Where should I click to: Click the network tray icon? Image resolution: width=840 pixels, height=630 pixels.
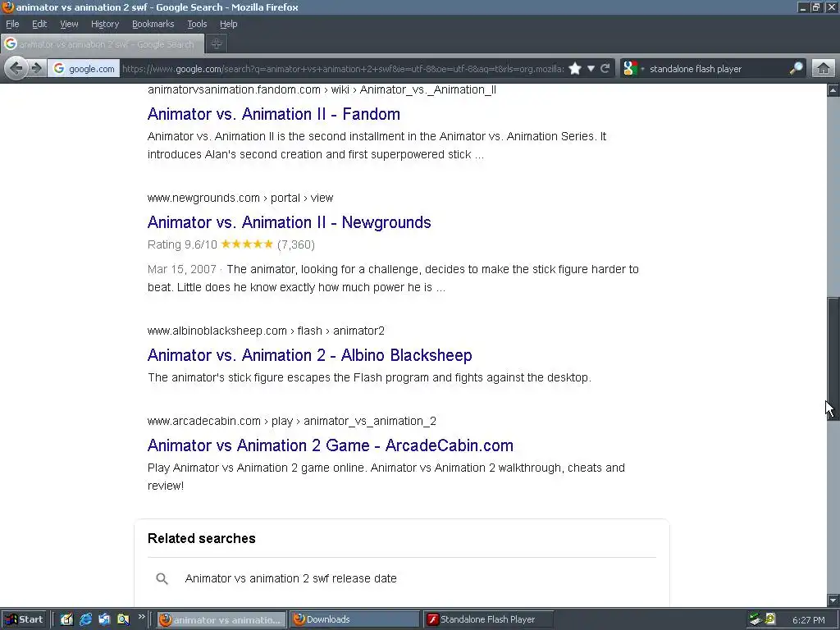(x=756, y=619)
